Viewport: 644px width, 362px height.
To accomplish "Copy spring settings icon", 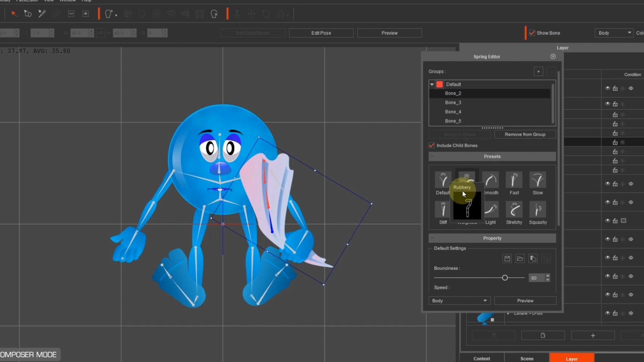I will pos(533,259).
